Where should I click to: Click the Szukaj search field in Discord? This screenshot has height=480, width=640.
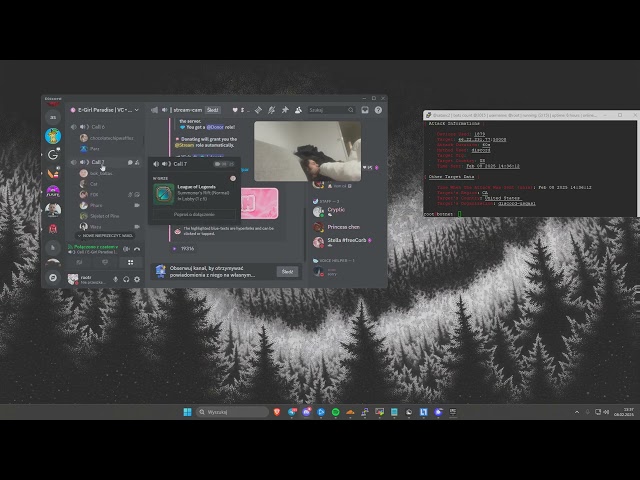coord(331,110)
